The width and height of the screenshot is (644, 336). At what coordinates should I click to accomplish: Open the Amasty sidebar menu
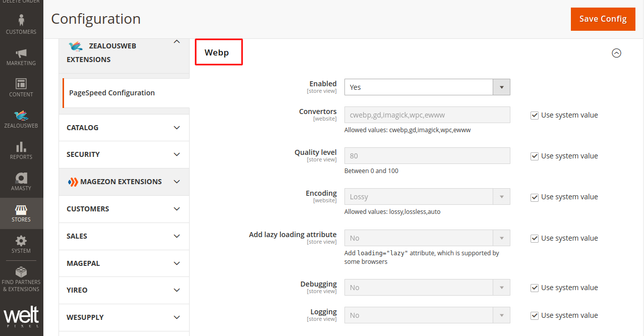click(x=21, y=182)
